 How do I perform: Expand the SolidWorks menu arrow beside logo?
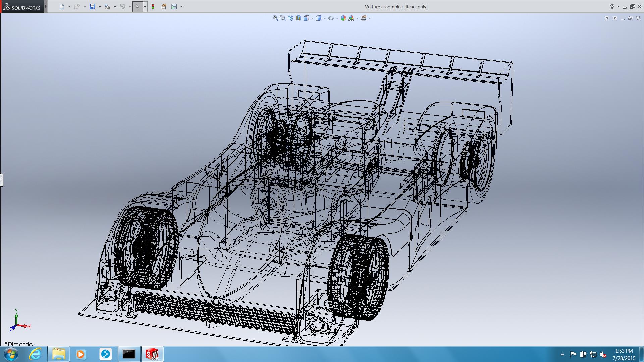(46, 7)
